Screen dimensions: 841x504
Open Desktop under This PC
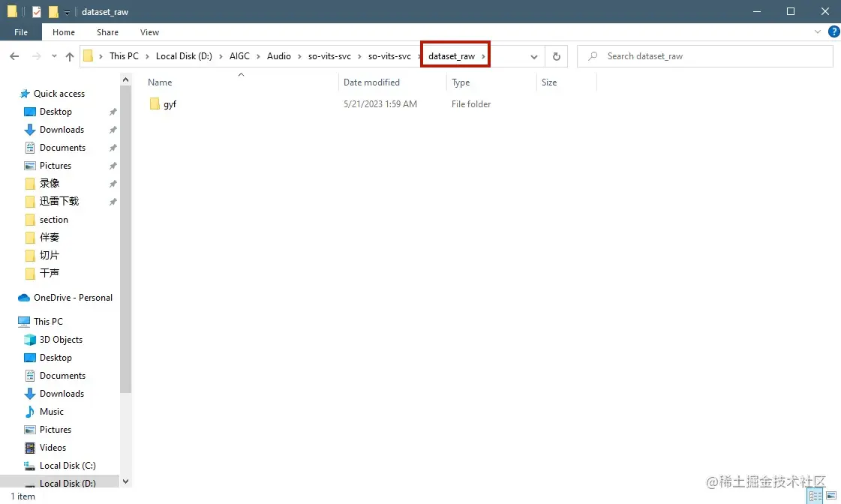(x=56, y=358)
